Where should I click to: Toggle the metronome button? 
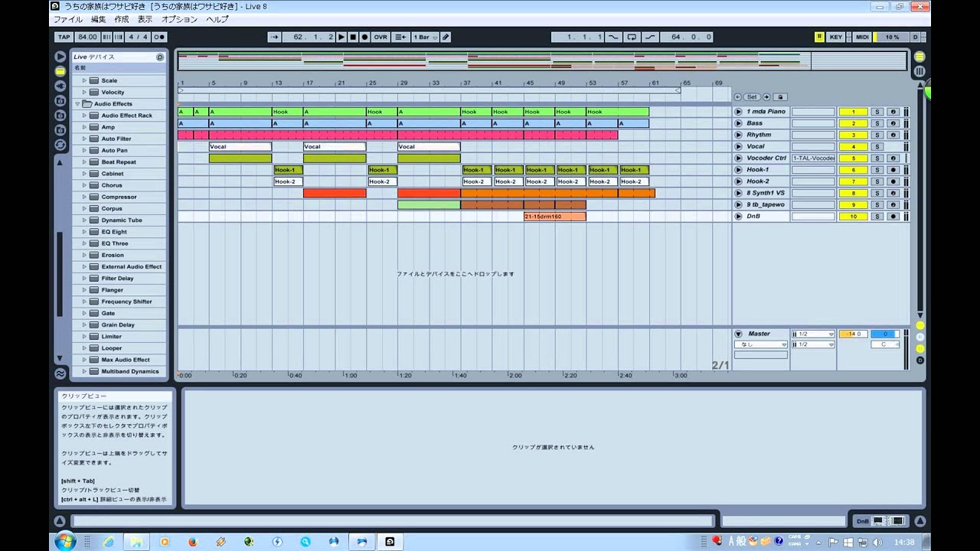tap(159, 37)
